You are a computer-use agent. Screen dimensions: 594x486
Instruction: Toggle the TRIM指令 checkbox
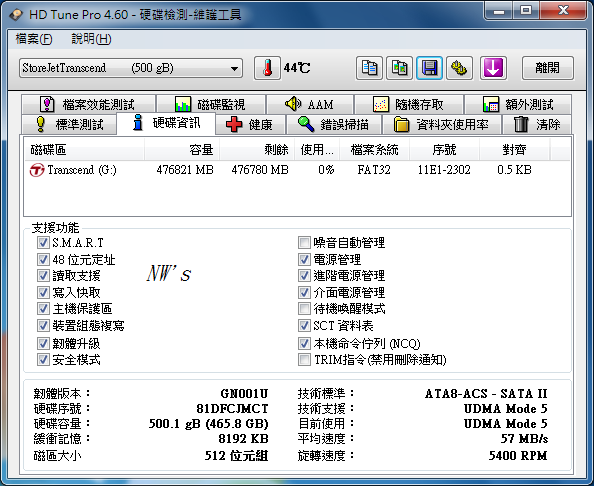[x=304, y=359]
